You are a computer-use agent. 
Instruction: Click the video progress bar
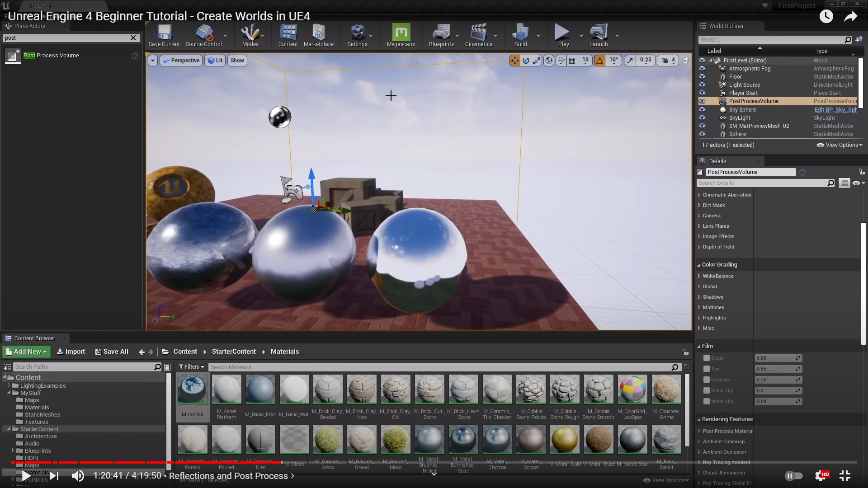434,462
